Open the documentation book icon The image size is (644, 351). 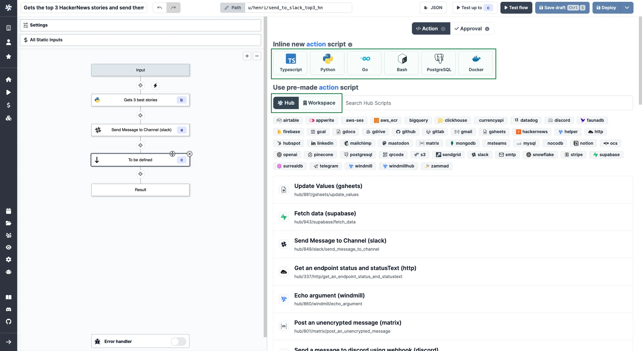coord(9,297)
